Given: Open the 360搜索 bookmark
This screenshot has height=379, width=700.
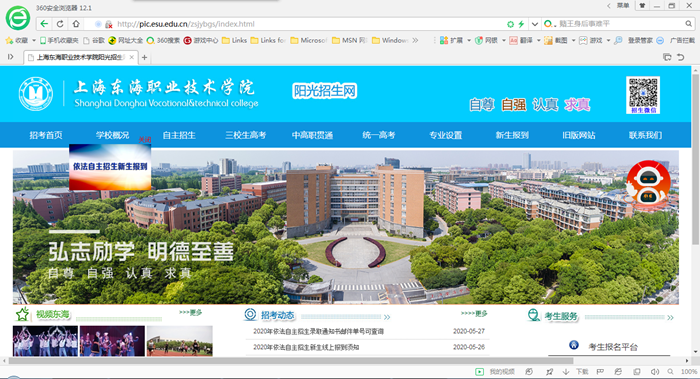Looking at the screenshot, I should pyautogui.click(x=163, y=40).
